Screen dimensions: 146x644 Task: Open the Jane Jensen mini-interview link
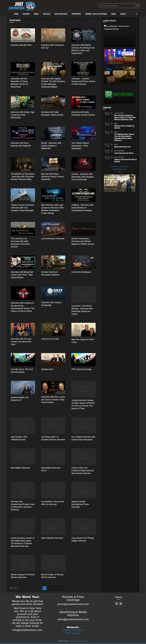click(52, 209)
